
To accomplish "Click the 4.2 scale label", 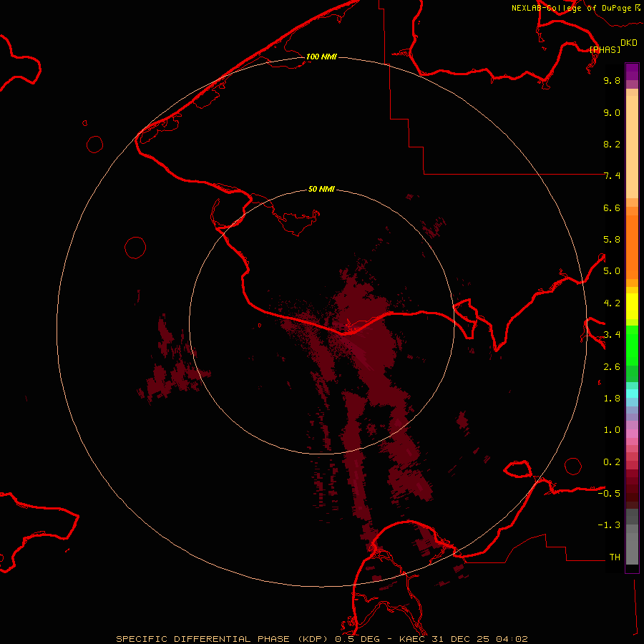I will click(x=612, y=303).
